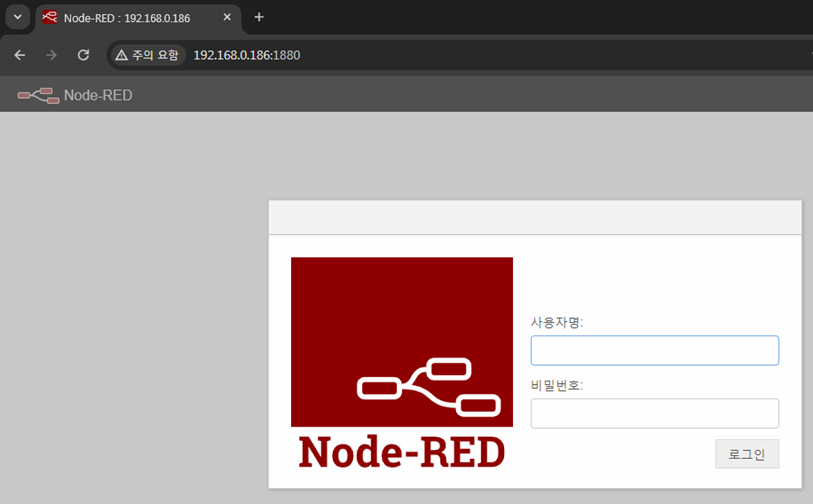This screenshot has width=813, height=504.
Task: Go forward with the browser forward arrow
Action: coord(51,55)
